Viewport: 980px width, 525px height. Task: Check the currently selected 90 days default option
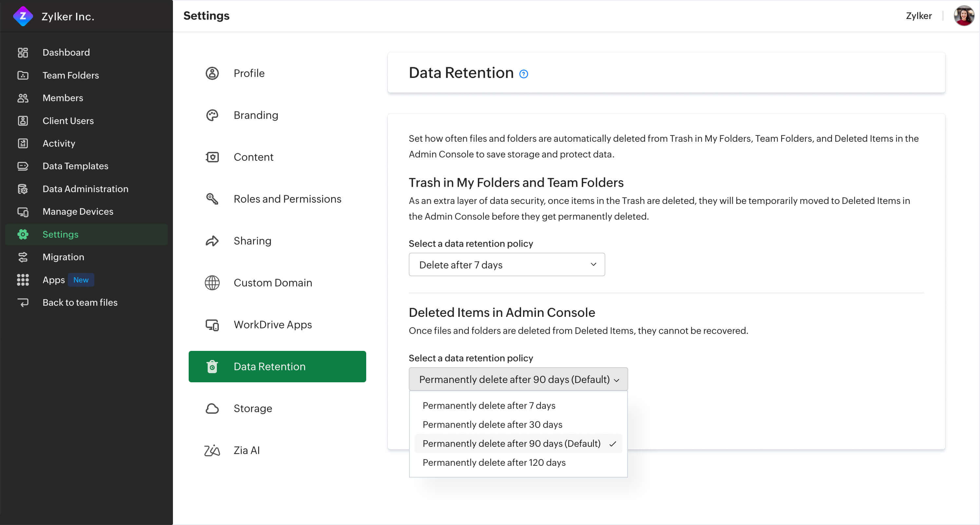coord(511,443)
